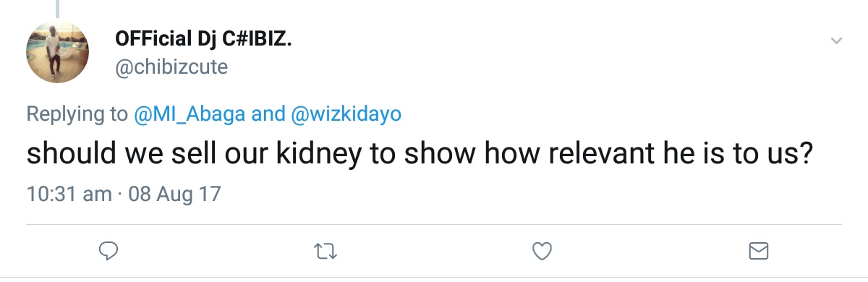Image resolution: width=868 pixels, height=282 pixels.
Task: Click the divider line above action icons
Action: 435,225
